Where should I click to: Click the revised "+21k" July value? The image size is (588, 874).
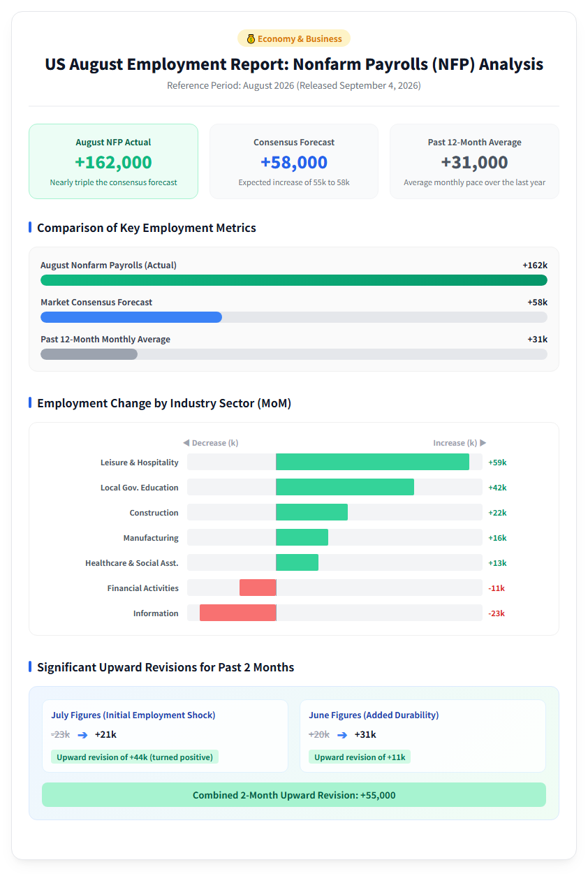click(105, 735)
